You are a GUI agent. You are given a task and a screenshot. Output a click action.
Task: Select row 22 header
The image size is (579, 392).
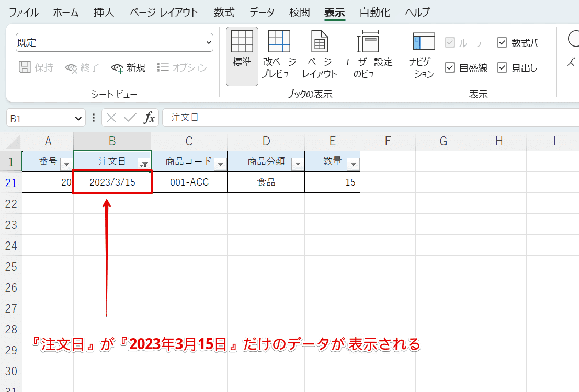(11, 203)
